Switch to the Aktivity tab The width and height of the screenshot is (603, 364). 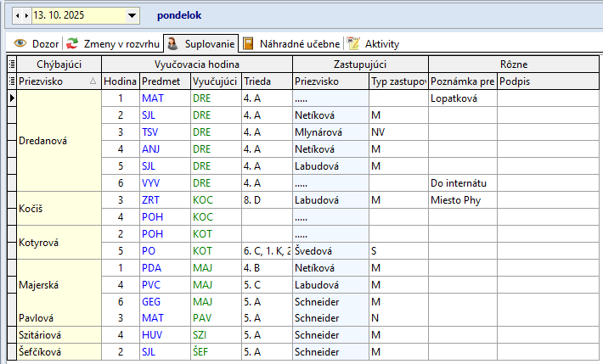click(381, 43)
